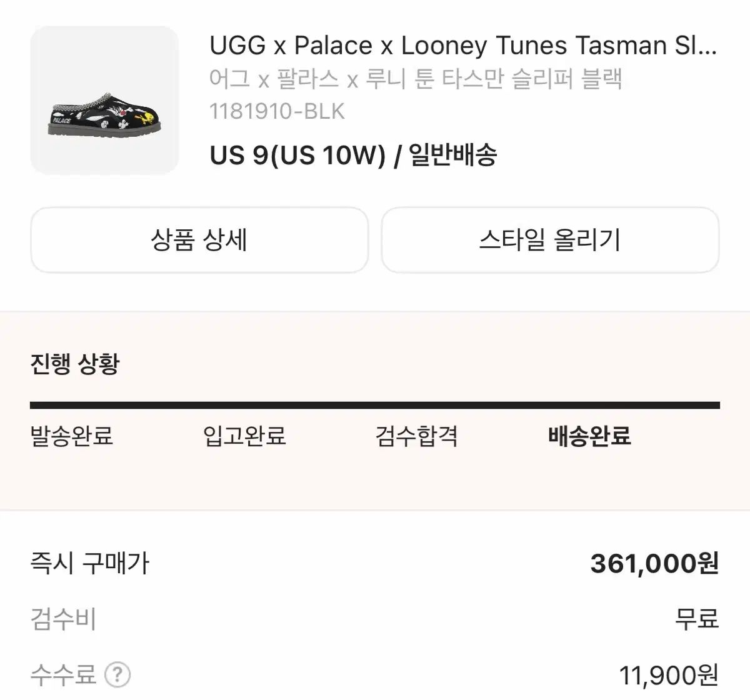Click the black order progress bar
The height and width of the screenshot is (700, 750).
[x=375, y=406]
